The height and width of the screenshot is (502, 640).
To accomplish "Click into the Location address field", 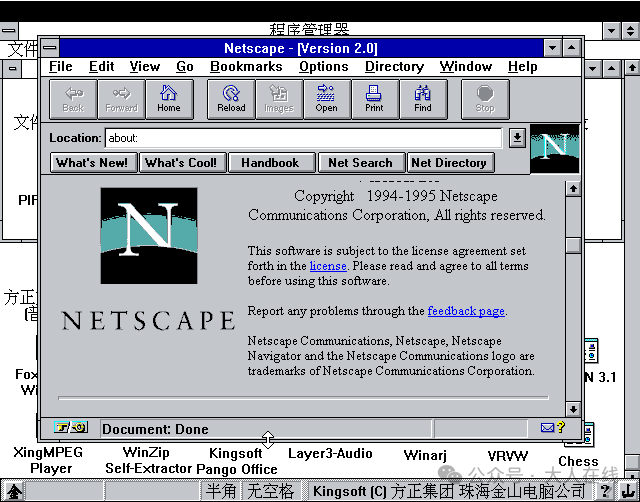I will [x=303, y=138].
